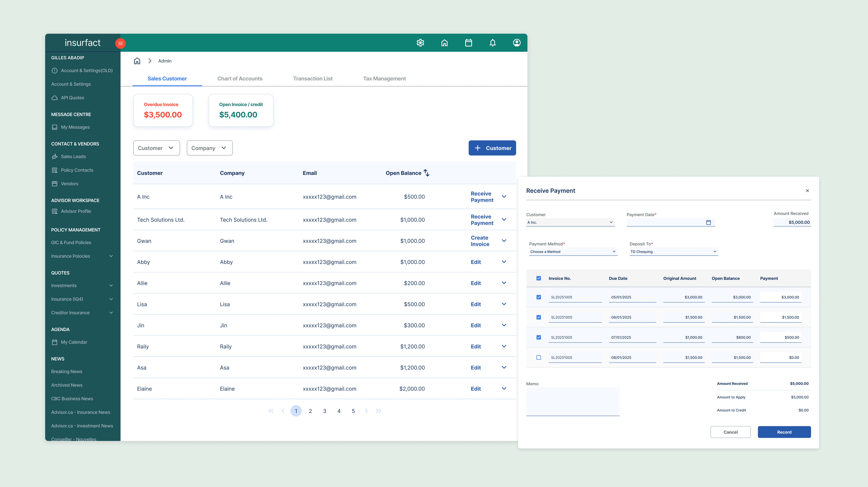This screenshot has width=868, height=487.
Task: Sort by Open Balance arrows icon
Action: pos(427,173)
